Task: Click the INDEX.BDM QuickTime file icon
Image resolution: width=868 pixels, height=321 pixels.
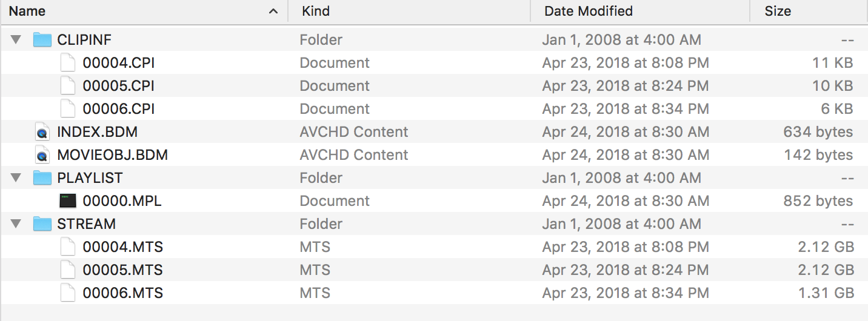Action: (42, 132)
